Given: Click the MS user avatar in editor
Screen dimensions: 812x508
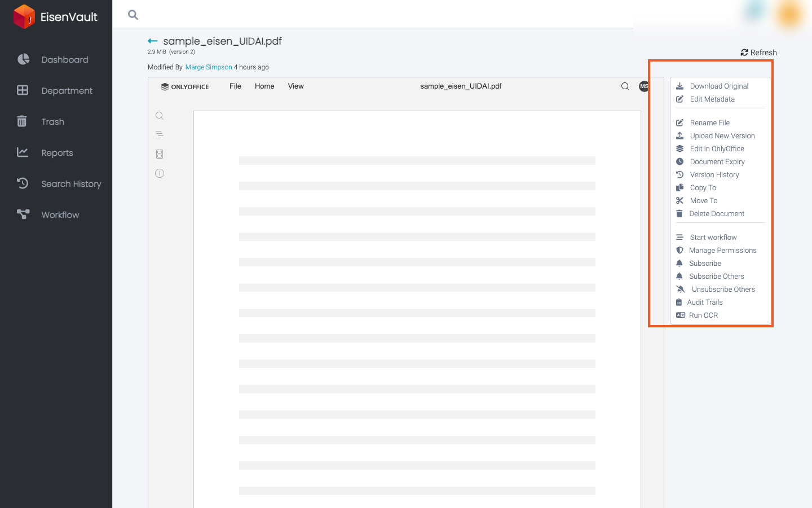Looking at the screenshot, I should coord(644,86).
